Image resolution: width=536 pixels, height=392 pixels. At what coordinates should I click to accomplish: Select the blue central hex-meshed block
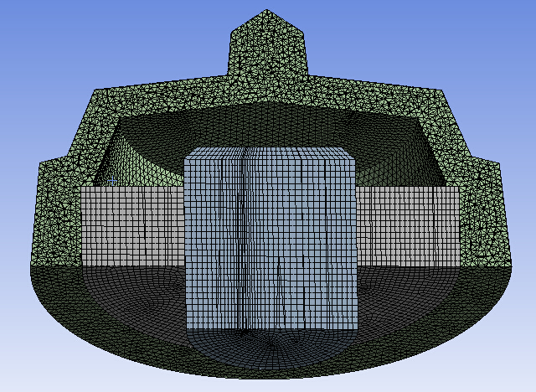point(271,240)
